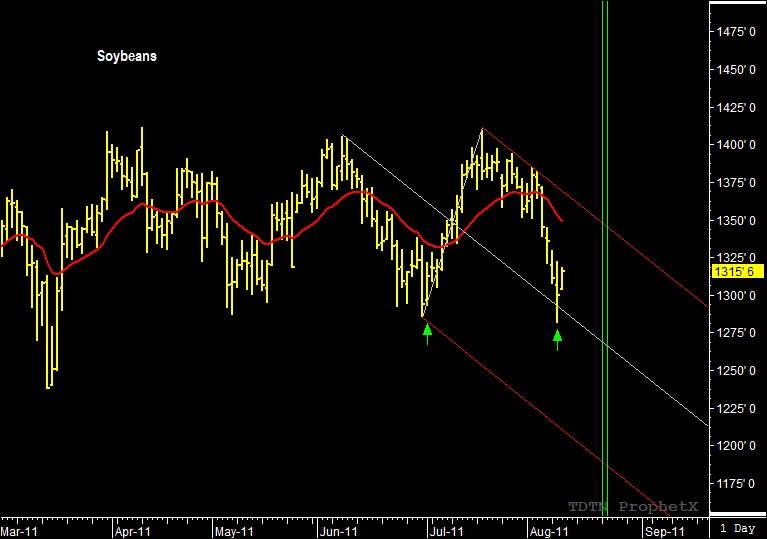This screenshot has height=539, width=767.
Task: Select the green up arrow at July low
Action: 428,334
